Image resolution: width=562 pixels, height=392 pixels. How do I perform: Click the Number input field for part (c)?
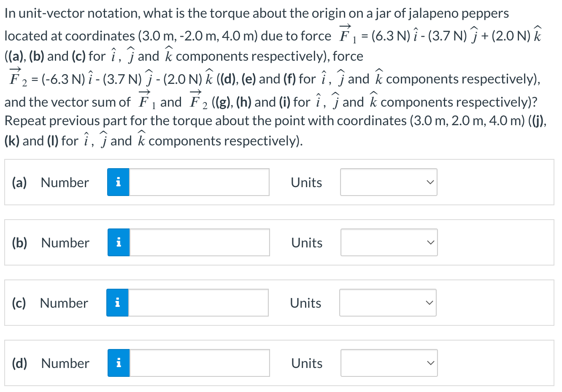[198, 303]
